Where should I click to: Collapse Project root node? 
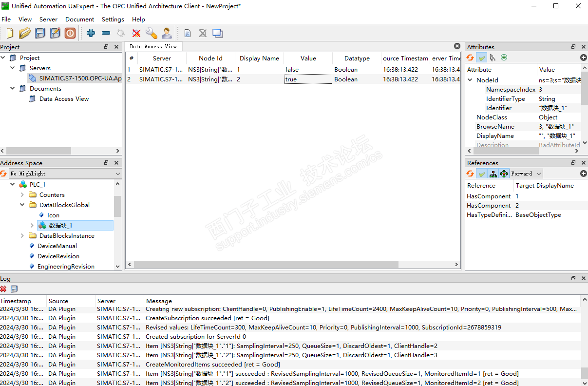(x=3, y=58)
